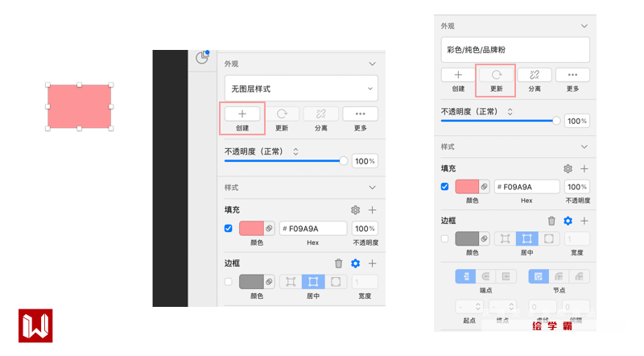Open blend mode stepper in 品牌粉 panel
The width and height of the screenshot is (644, 356).
coord(510,112)
